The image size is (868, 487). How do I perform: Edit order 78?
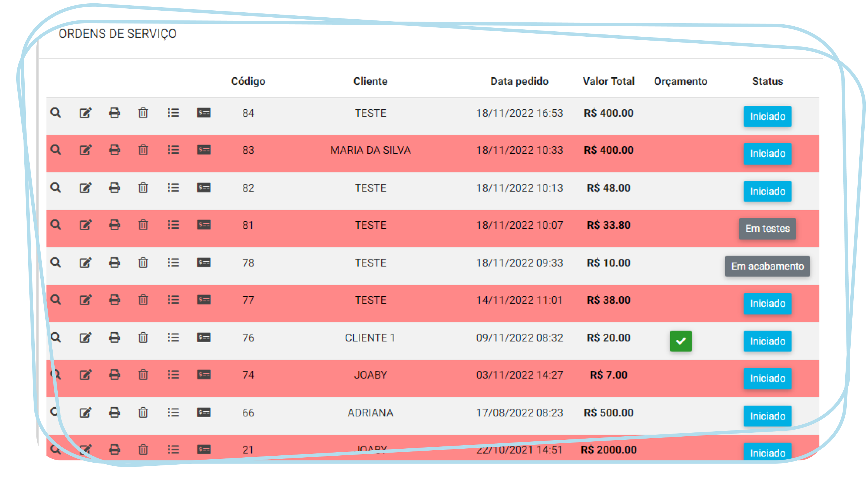[85, 263]
